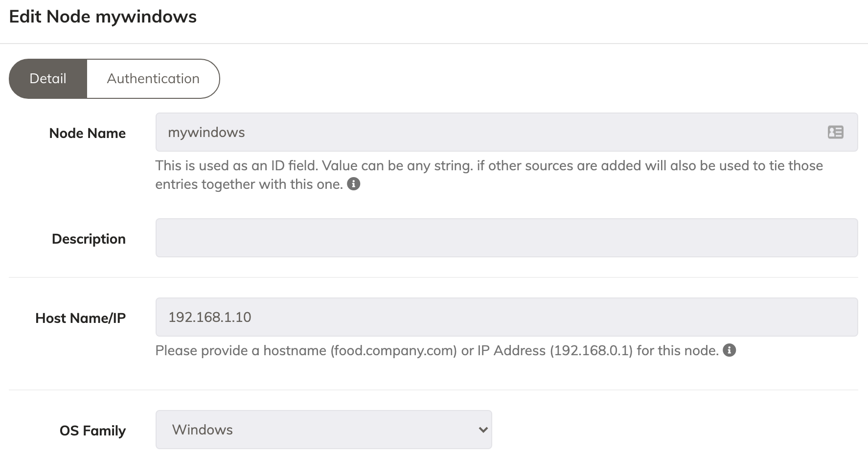Click the OS Family label
The height and width of the screenshot is (456, 868).
pos(92,431)
